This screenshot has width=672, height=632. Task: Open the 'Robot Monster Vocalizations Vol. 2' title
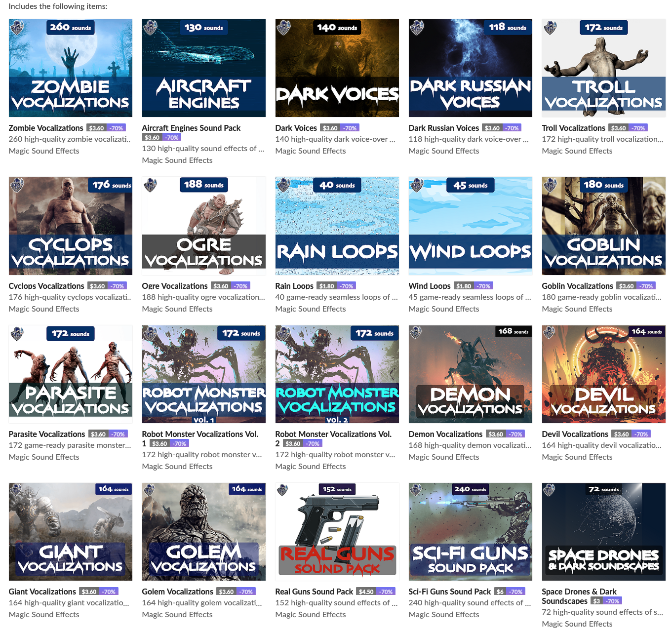click(x=333, y=438)
